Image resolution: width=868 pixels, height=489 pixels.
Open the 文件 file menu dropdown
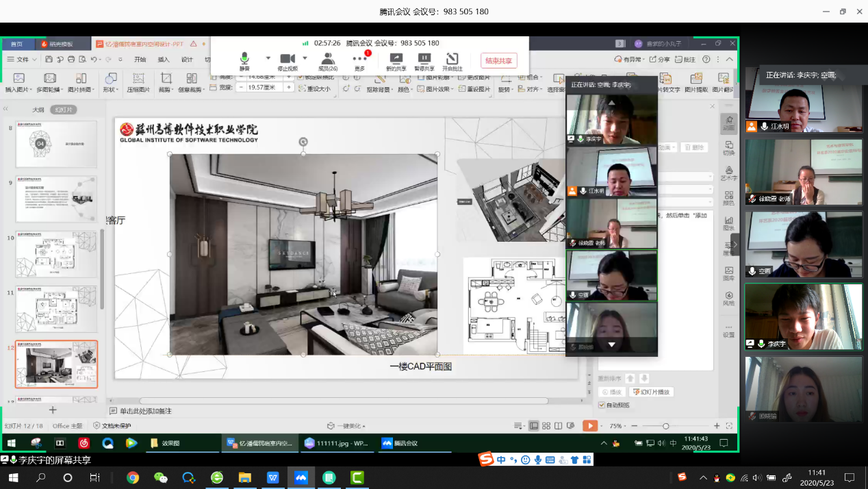[22, 60]
